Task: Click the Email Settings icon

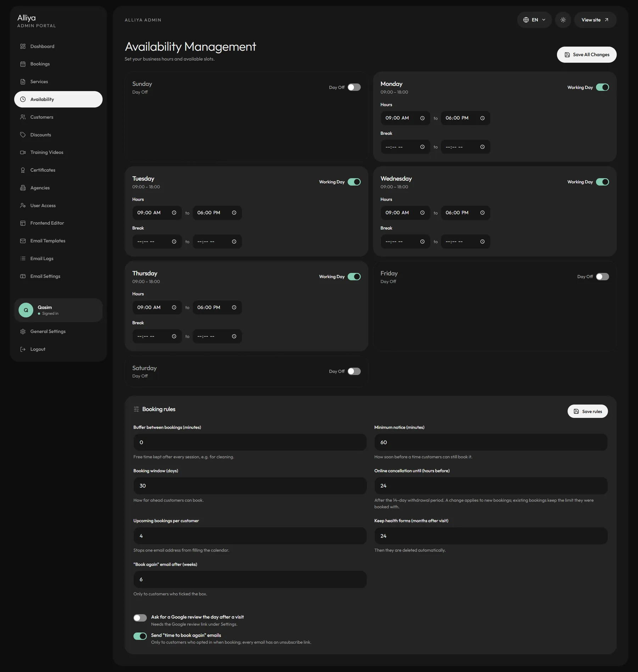Action: pos(23,276)
